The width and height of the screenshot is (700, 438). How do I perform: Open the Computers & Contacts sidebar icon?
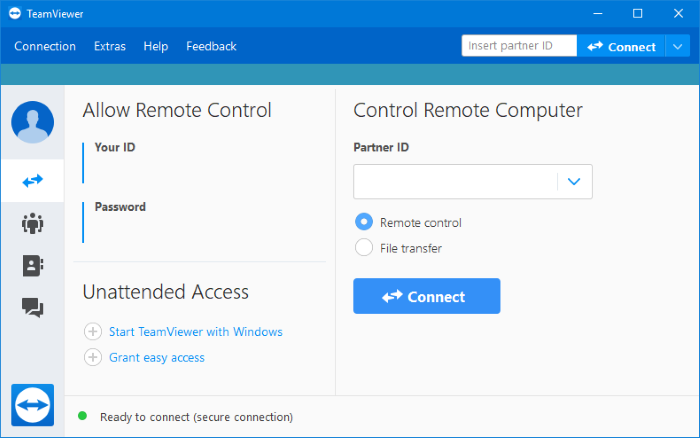tap(32, 265)
